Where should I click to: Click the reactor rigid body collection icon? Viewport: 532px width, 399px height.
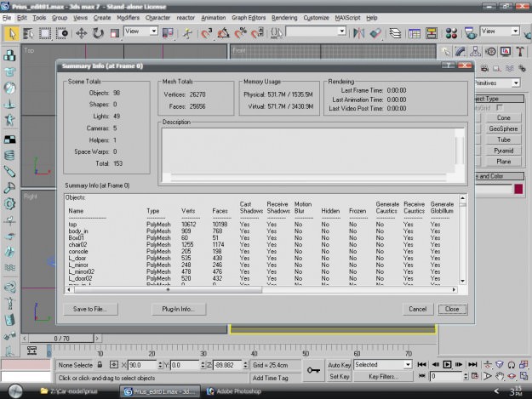pos(10,55)
